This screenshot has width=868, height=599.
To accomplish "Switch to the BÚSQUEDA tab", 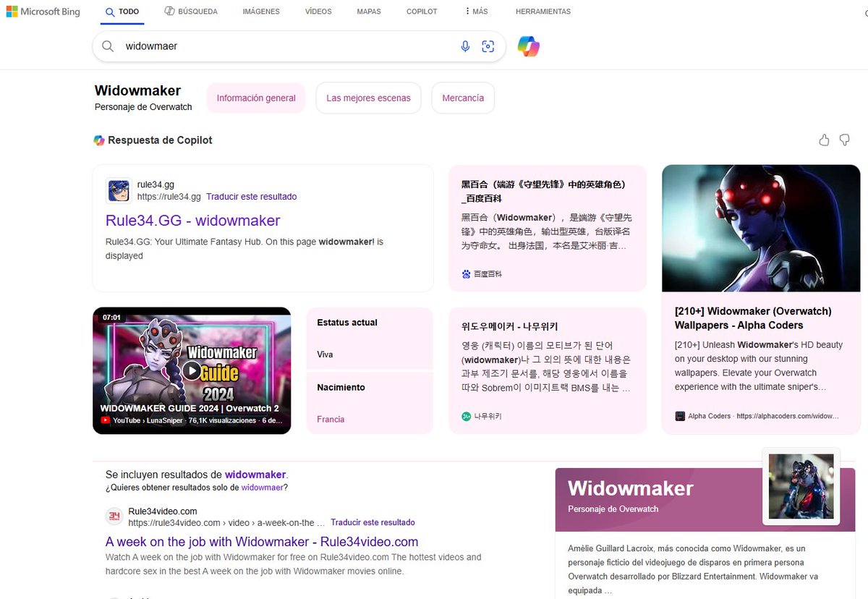I will [191, 12].
